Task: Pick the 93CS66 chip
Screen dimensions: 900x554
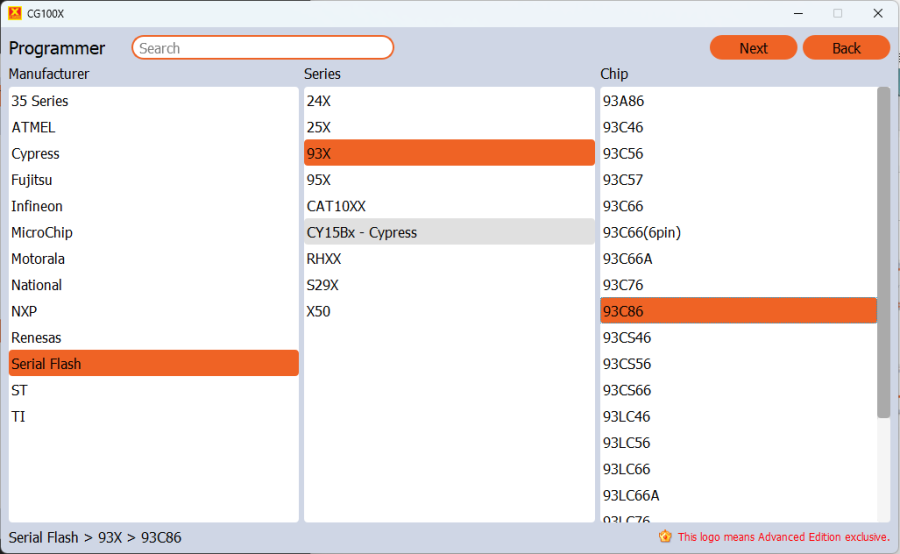Action: pos(627,390)
